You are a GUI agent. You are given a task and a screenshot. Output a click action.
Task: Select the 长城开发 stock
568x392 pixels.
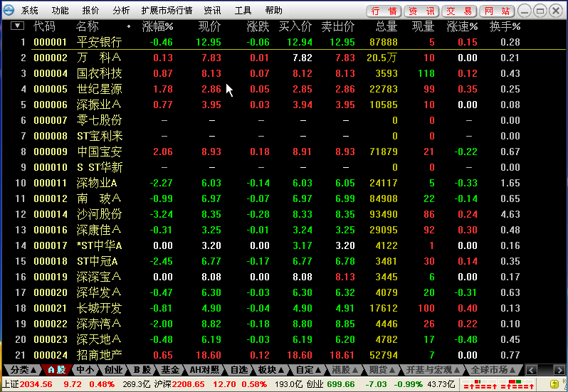tap(284, 308)
